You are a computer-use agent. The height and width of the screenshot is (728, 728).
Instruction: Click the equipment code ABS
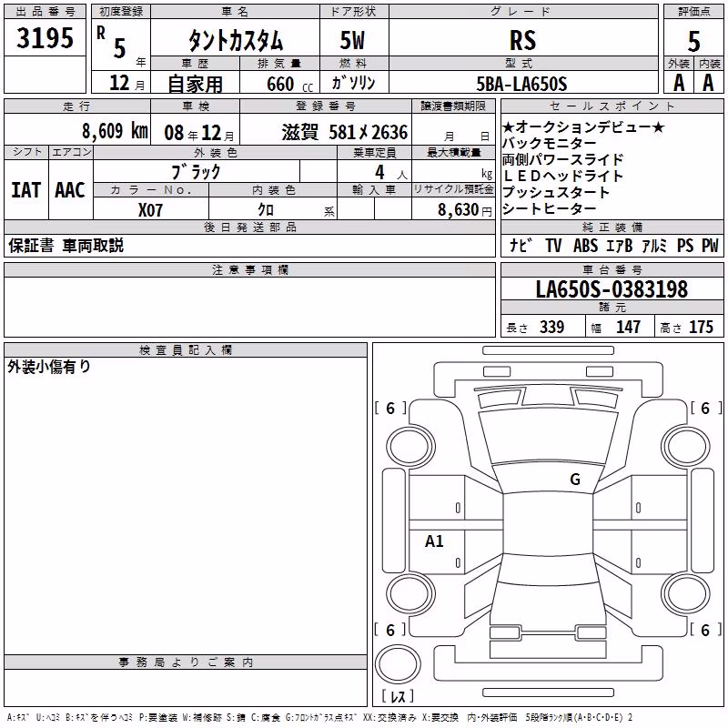[585, 246]
